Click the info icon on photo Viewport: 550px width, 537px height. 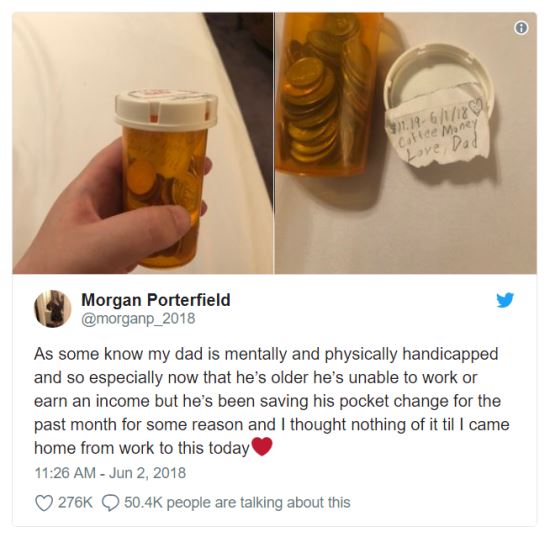521,28
